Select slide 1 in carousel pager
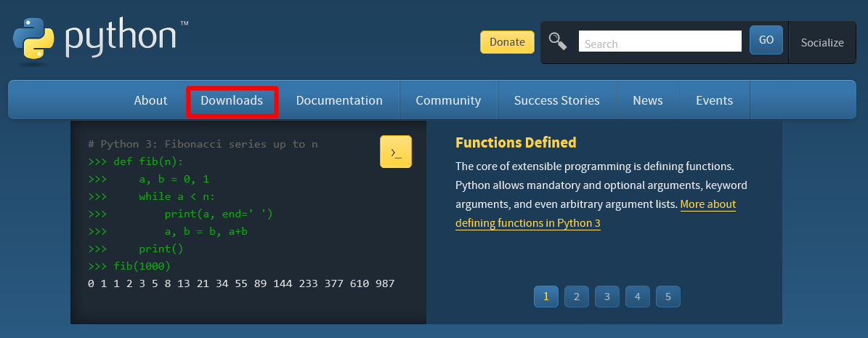Screen dimensions: 868x338 tap(545, 297)
